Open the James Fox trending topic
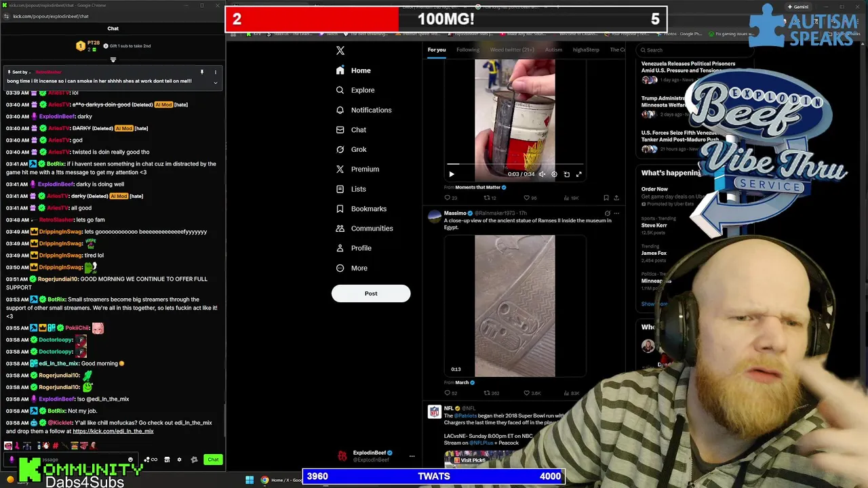 point(654,253)
